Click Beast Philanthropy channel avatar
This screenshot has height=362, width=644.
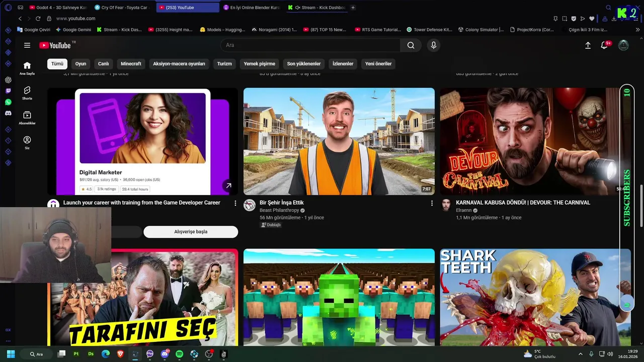250,205
